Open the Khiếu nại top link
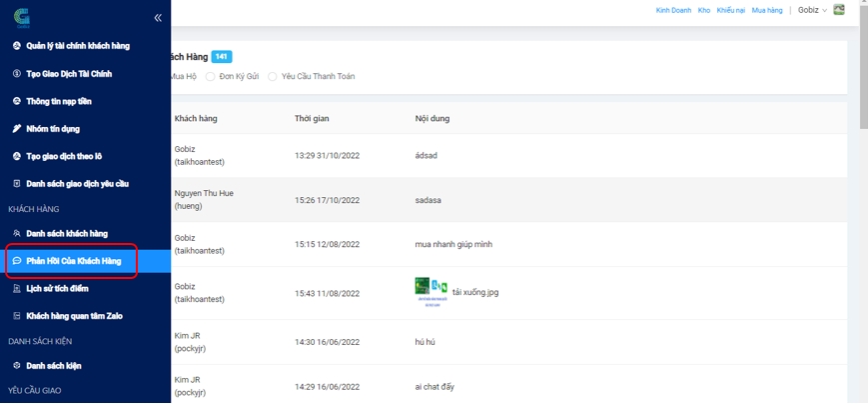This screenshot has width=868, height=404. click(731, 10)
